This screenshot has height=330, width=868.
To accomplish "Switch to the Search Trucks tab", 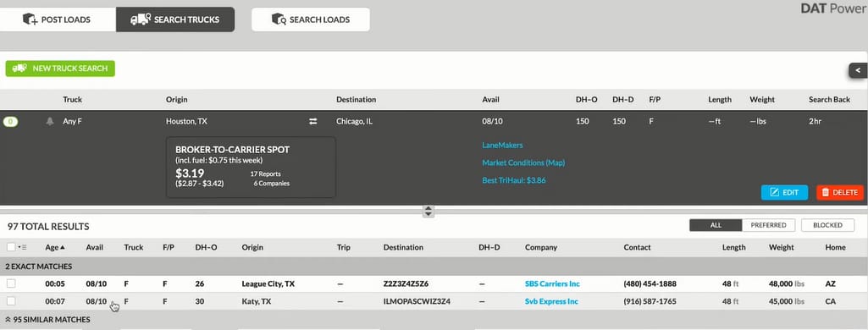I will click(x=175, y=19).
